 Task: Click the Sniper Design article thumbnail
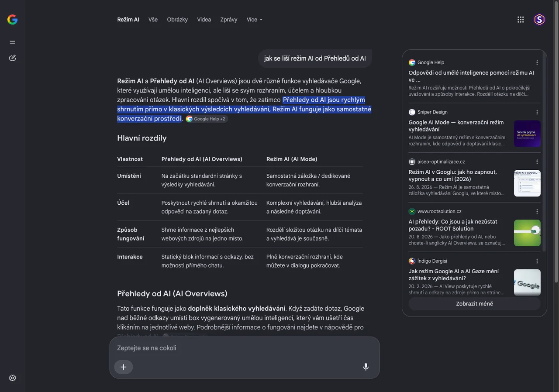click(527, 134)
